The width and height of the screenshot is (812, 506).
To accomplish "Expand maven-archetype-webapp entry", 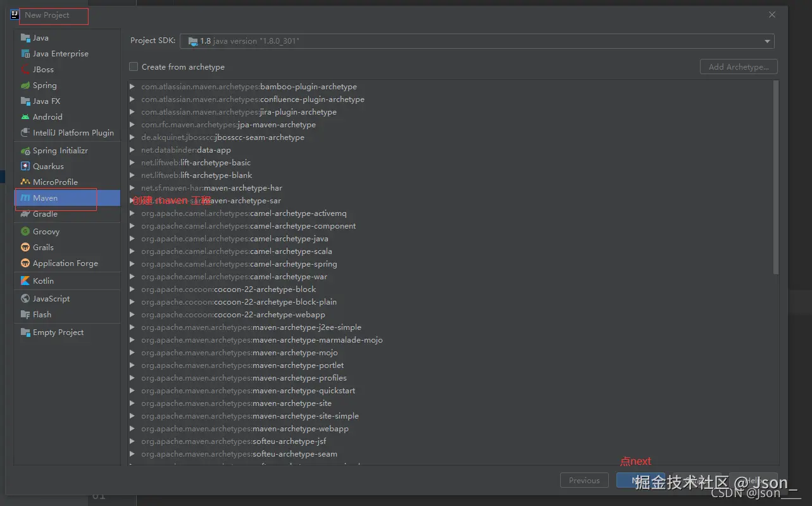I will point(132,429).
